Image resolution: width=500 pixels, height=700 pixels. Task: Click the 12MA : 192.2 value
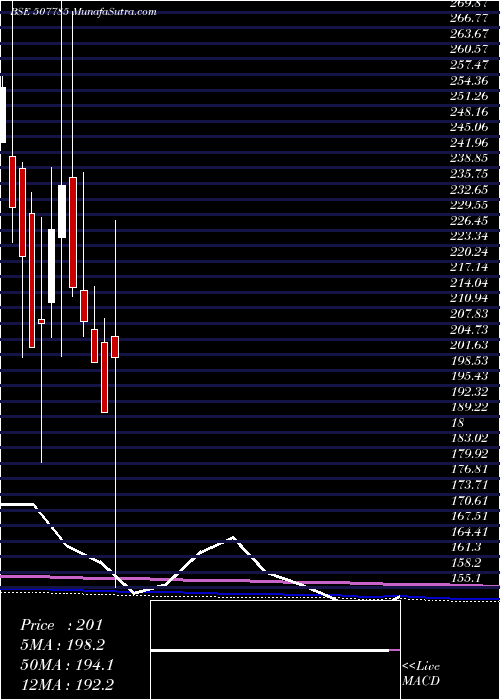(x=67, y=685)
